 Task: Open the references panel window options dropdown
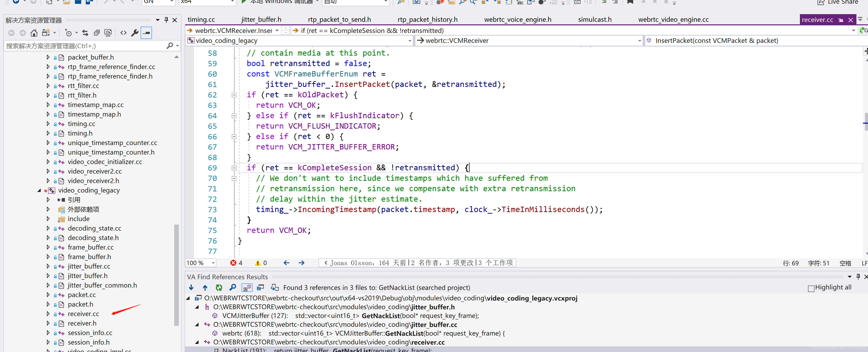(x=849, y=276)
